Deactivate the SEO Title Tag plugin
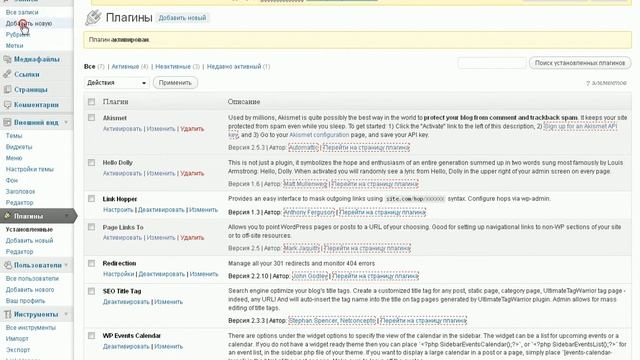Screen dimensions: 640x360 tap(126, 302)
